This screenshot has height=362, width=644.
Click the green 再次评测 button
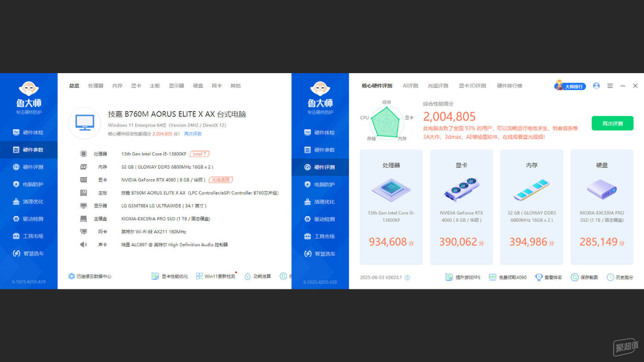(x=612, y=123)
